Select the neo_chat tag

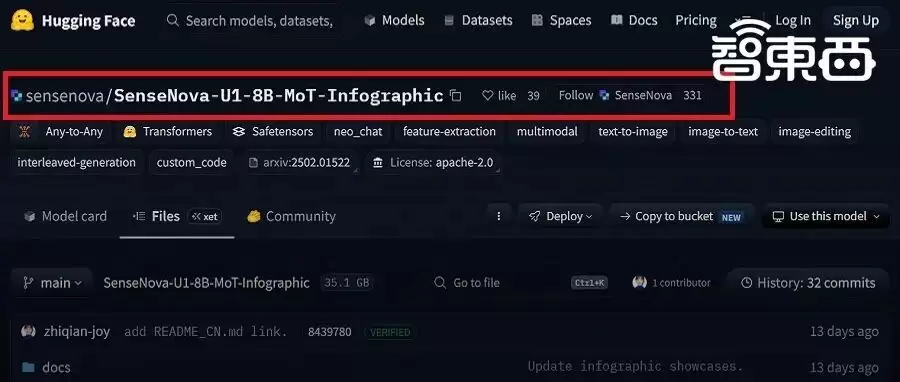coord(358,131)
